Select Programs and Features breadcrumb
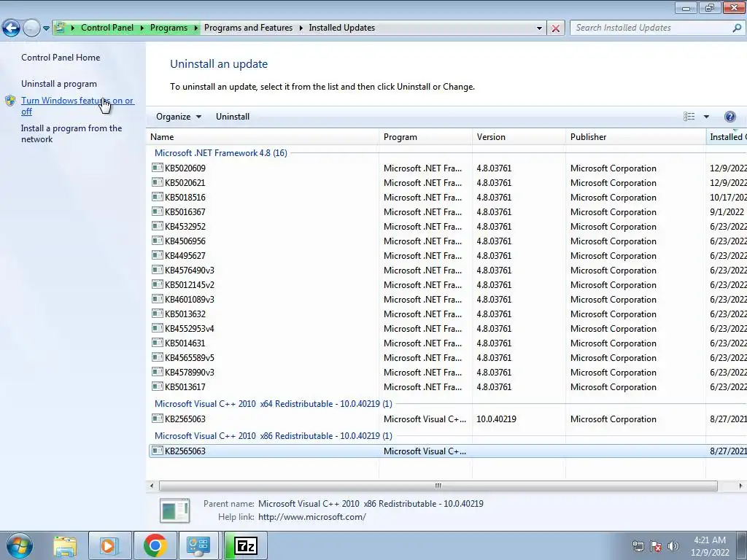The image size is (747, 560). tap(248, 28)
